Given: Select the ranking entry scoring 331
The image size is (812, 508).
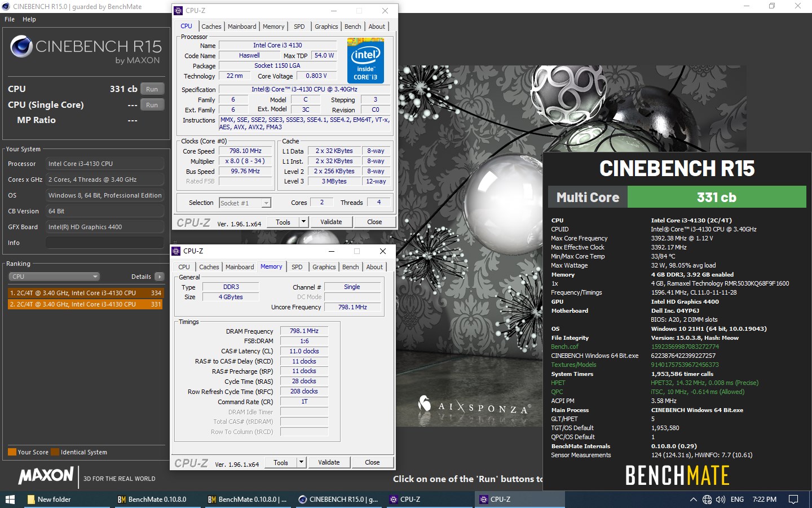Looking at the screenshot, I should (x=85, y=304).
